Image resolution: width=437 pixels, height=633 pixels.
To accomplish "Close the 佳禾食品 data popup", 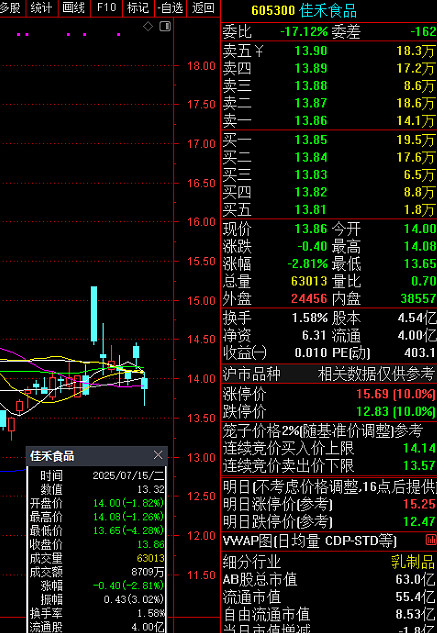I will point(158,455).
